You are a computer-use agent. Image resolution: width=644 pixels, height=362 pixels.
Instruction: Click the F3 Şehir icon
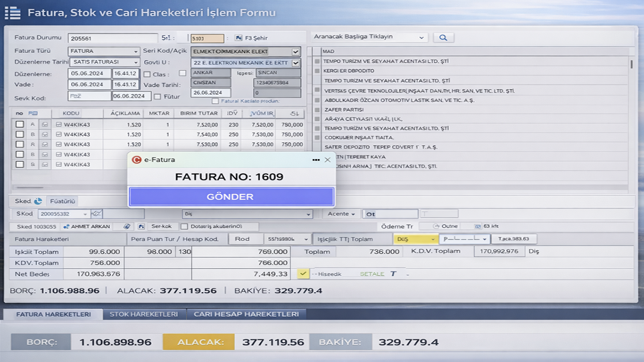click(239, 38)
